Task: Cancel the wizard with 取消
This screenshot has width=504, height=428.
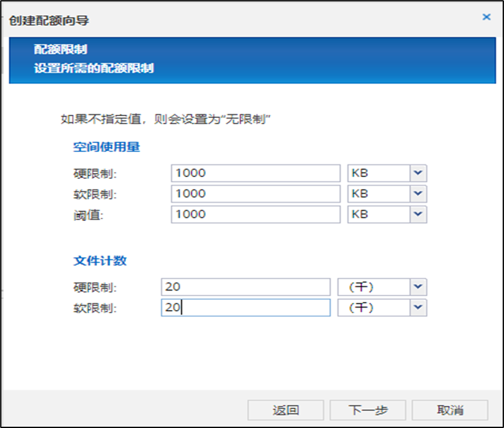Action: [x=449, y=410]
